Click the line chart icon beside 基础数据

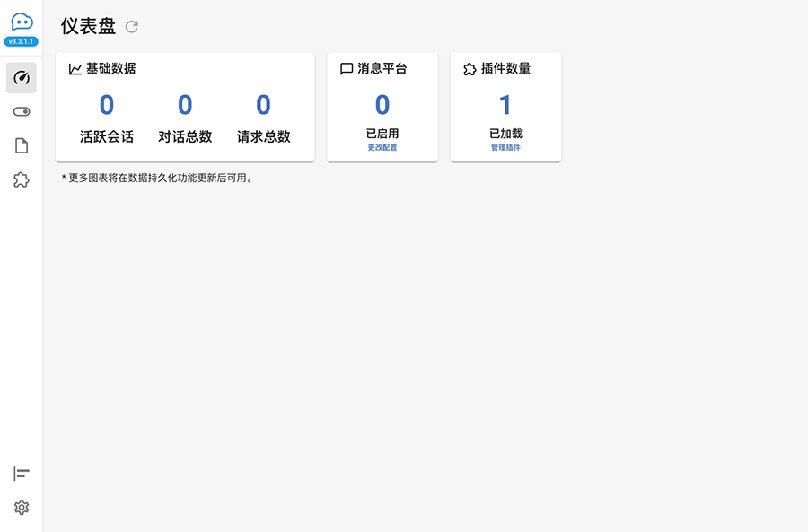coord(75,68)
